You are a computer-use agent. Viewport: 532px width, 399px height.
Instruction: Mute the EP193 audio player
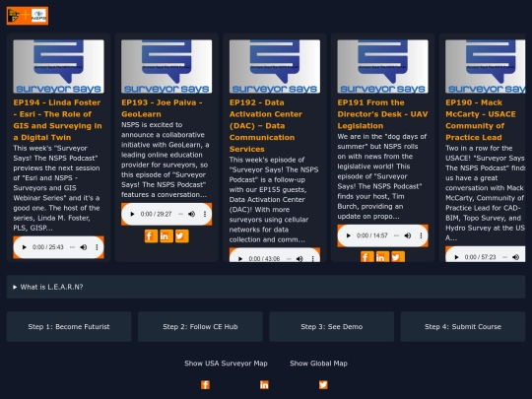(x=192, y=214)
